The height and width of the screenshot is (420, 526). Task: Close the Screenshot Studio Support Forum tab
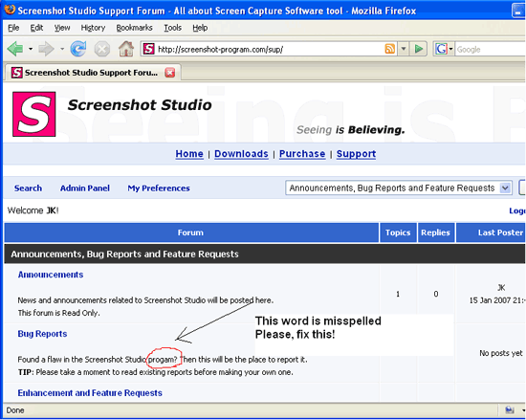(x=170, y=73)
